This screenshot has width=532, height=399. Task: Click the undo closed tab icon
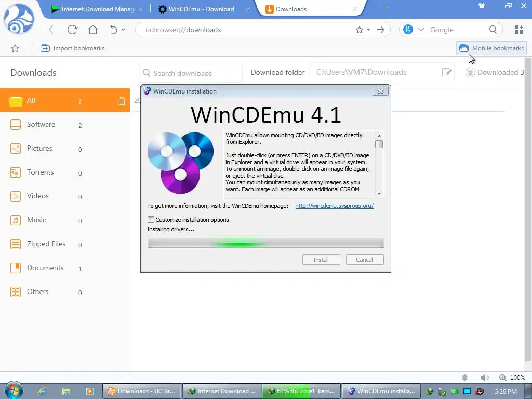click(x=114, y=30)
